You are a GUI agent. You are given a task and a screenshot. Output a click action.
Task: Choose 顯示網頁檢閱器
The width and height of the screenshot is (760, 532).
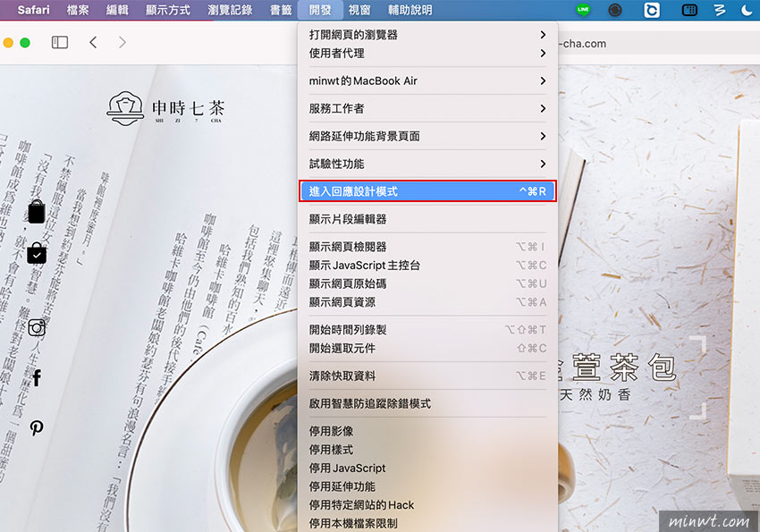click(427, 247)
